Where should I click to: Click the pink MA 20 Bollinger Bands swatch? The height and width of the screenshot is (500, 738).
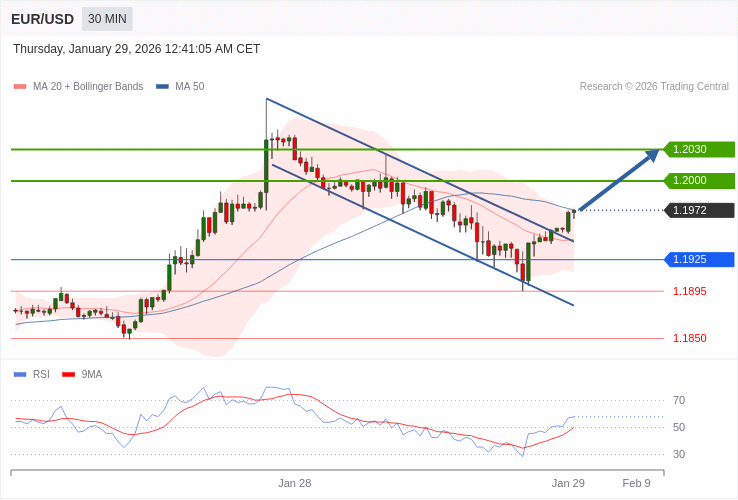tap(20, 87)
